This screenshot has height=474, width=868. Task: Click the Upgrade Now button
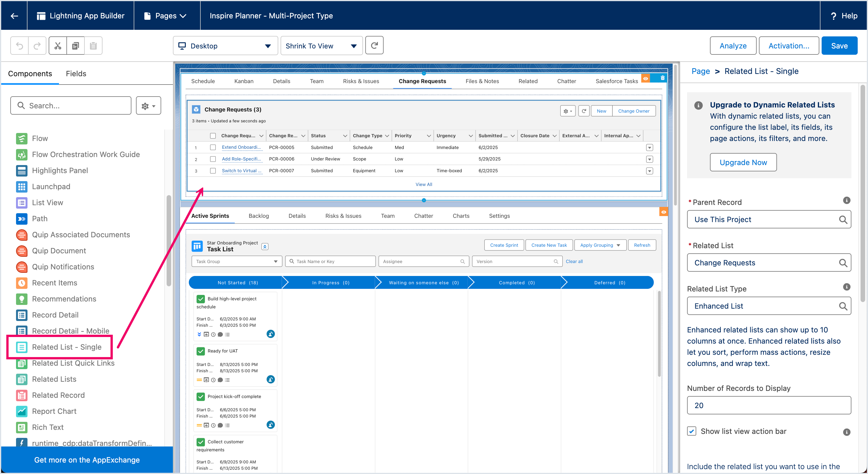pyautogui.click(x=743, y=162)
